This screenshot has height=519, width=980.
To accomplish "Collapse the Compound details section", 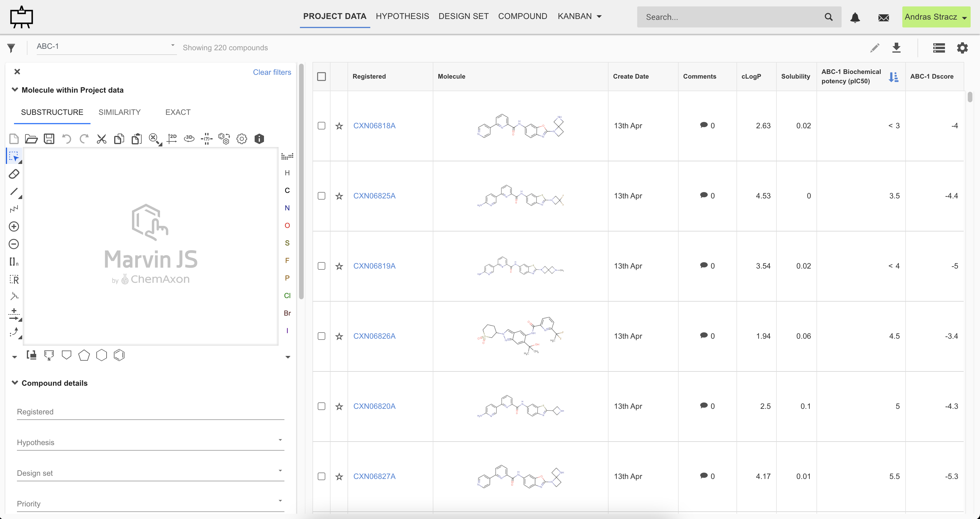I will point(15,383).
